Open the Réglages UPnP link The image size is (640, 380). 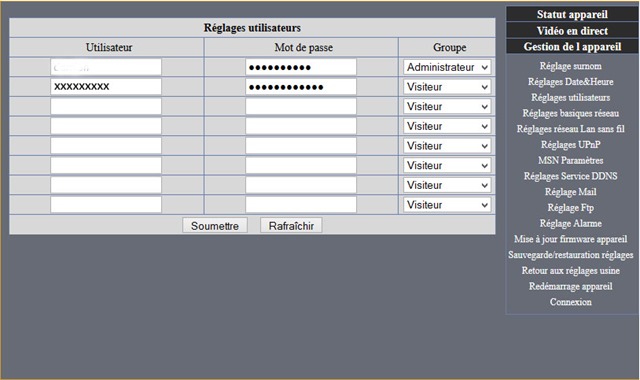click(x=570, y=144)
